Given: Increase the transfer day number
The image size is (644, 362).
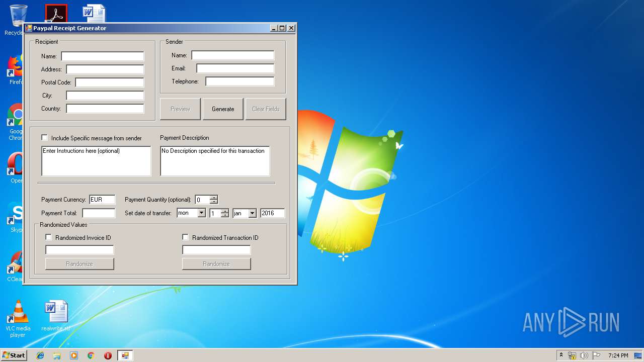Looking at the screenshot, I should (x=224, y=211).
